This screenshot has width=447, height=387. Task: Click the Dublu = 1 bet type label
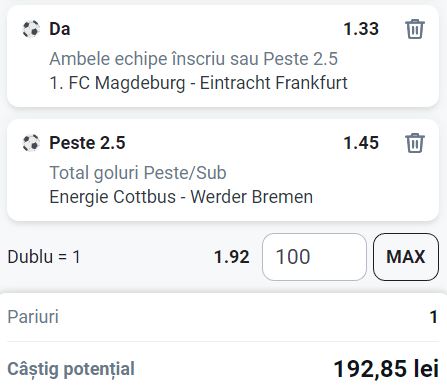[44, 257]
